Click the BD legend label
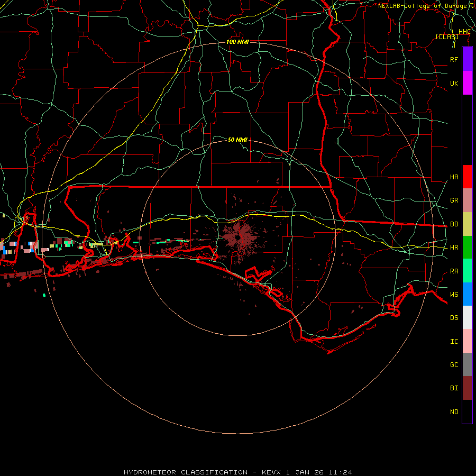476x476 pixels. 454,224
